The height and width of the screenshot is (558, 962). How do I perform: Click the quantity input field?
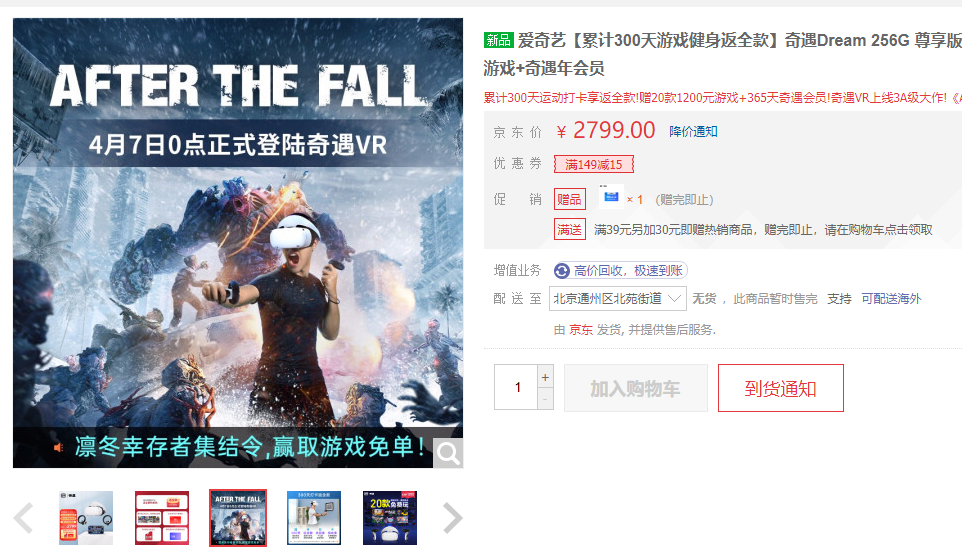point(516,387)
